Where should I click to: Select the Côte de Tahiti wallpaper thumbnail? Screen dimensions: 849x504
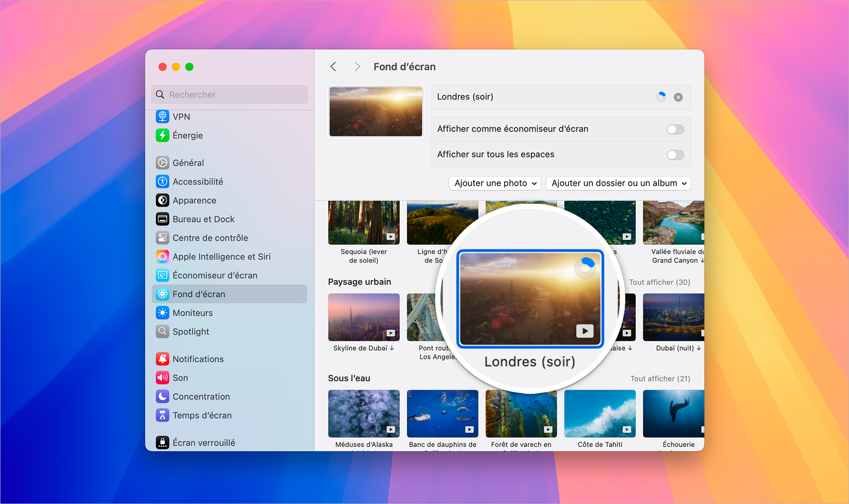click(600, 413)
